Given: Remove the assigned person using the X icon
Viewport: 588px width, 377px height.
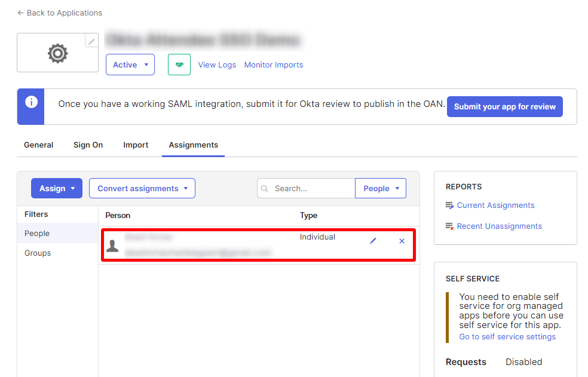Looking at the screenshot, I should (x=402, y=241).
